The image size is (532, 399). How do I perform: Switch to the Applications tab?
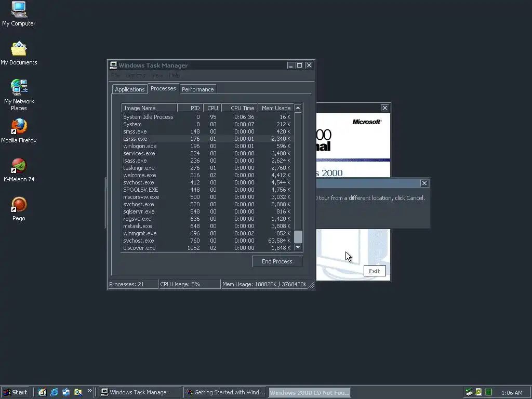(x=129, y=89)
